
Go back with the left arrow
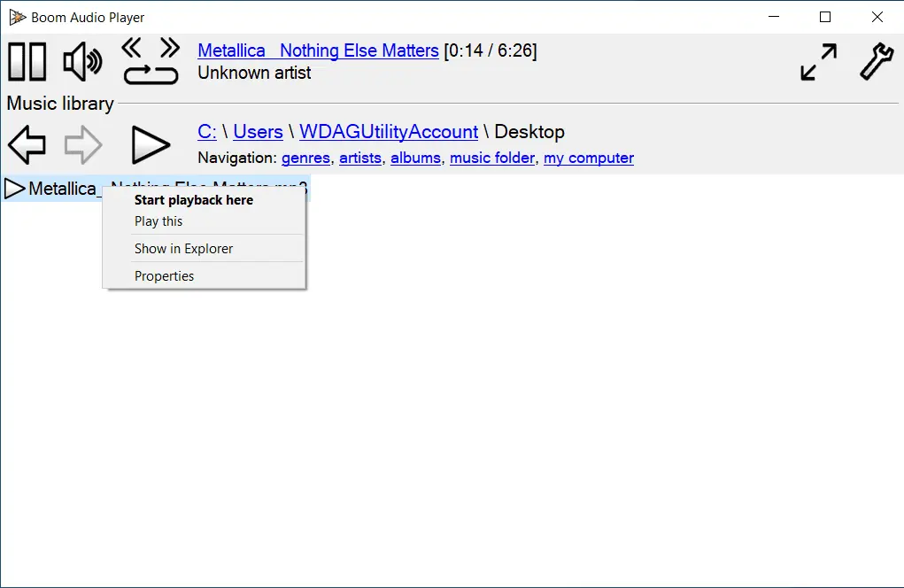pos(27,144)
